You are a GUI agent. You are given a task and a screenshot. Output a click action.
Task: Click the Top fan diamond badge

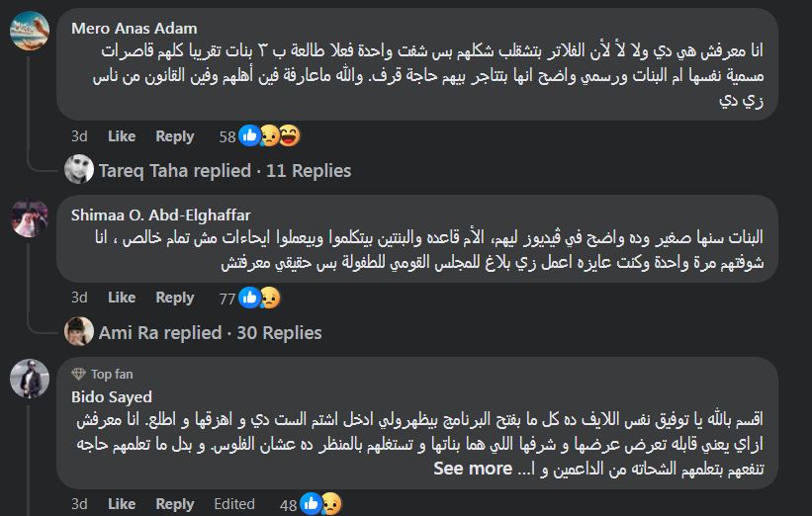(x=78, y=374)
